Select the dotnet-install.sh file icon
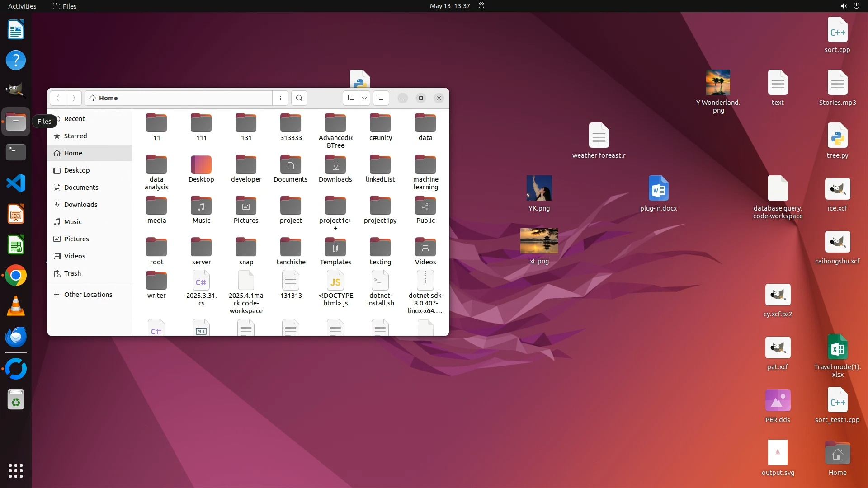The width and height of the screenshot is (868, 488). 380,281
